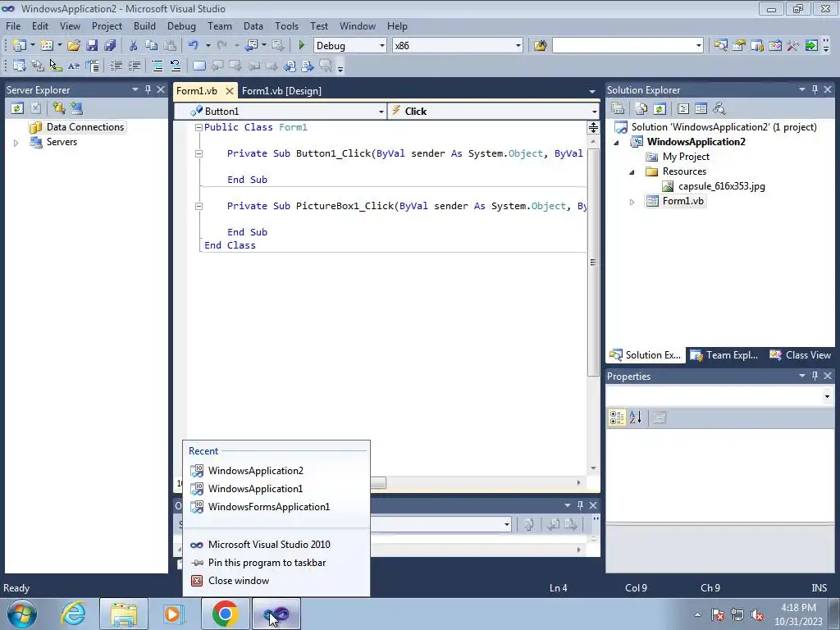
Task: Click the View Code icon in Solution Explorer
Action: click(x=683, y=109)
